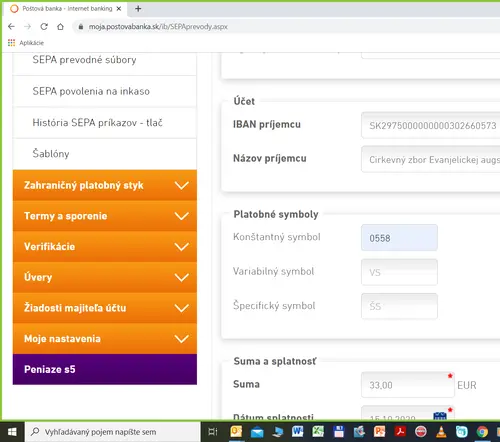Image resolution: width=500 pixels, height=442 pixels.
Task: Open Microsoft Word from the taskbar
Action: [x=298, y=432]
